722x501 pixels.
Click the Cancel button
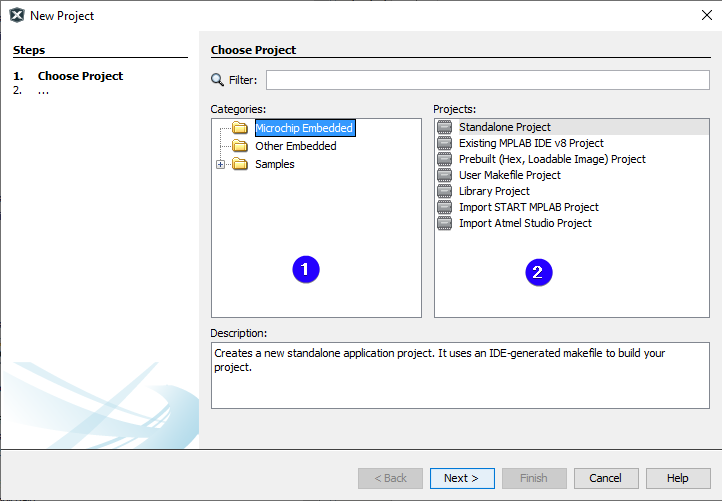point(606,478)
